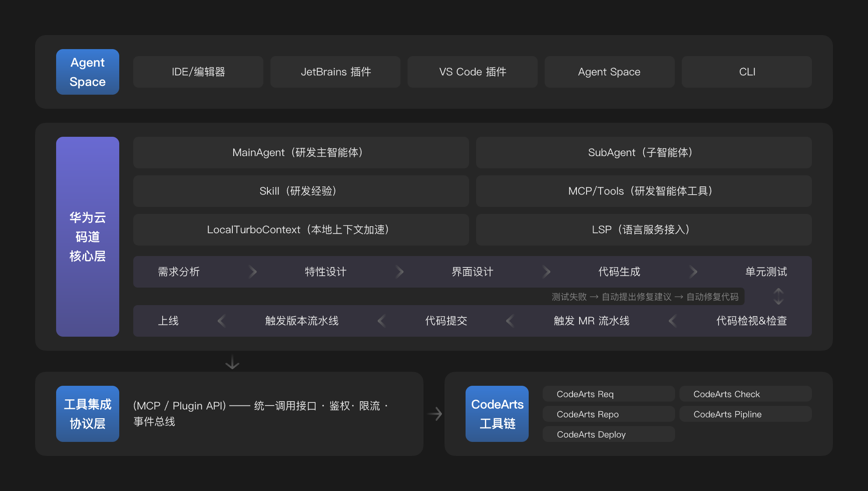Click the blue Agent Space badge
The width and height of the screenshot is (868, 491).
(x=88, y=72)
